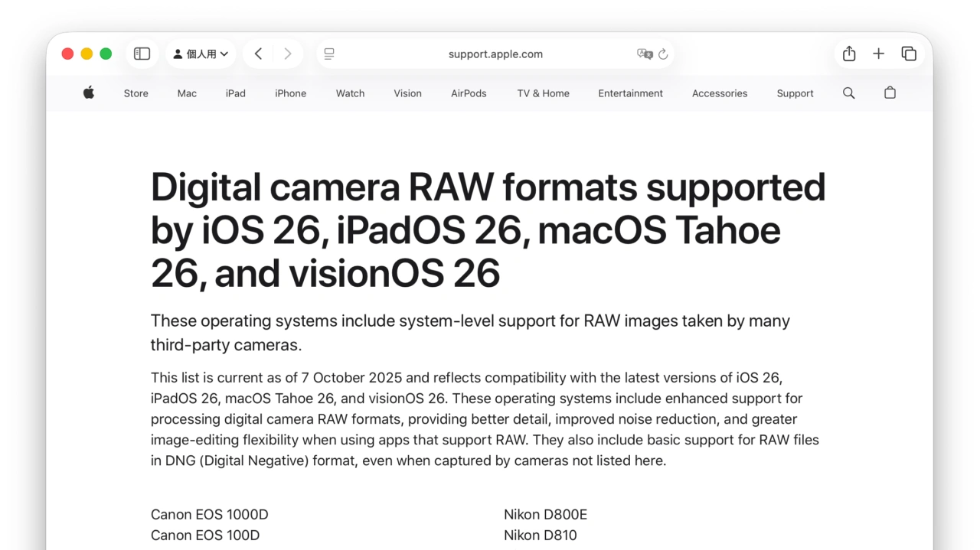Click the translate icon in the address bar
The image size is (980, 550).
pos(644,54)
